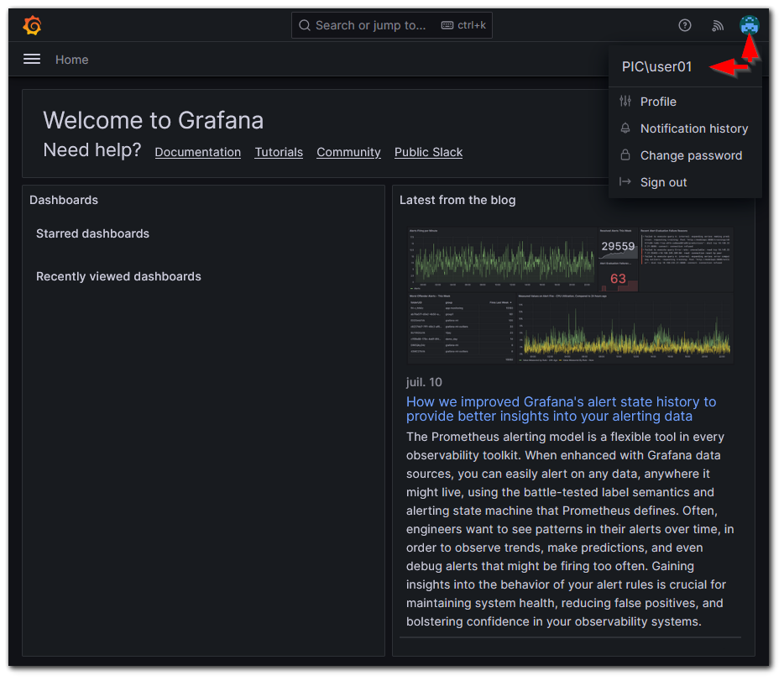The height and width of the screenshot is (681, 784).
Task: Open the Tutorials link
Action: pos(279,152)
